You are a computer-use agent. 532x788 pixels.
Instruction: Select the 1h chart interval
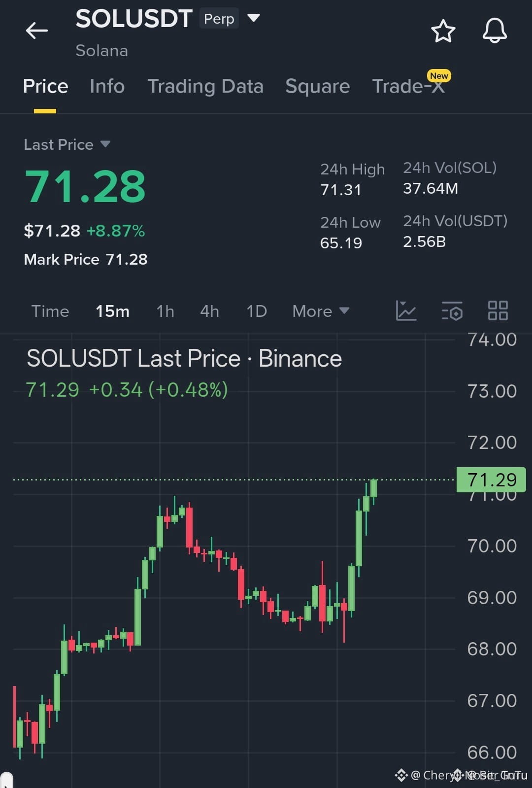pyautogui.click(x=165, y=311)
